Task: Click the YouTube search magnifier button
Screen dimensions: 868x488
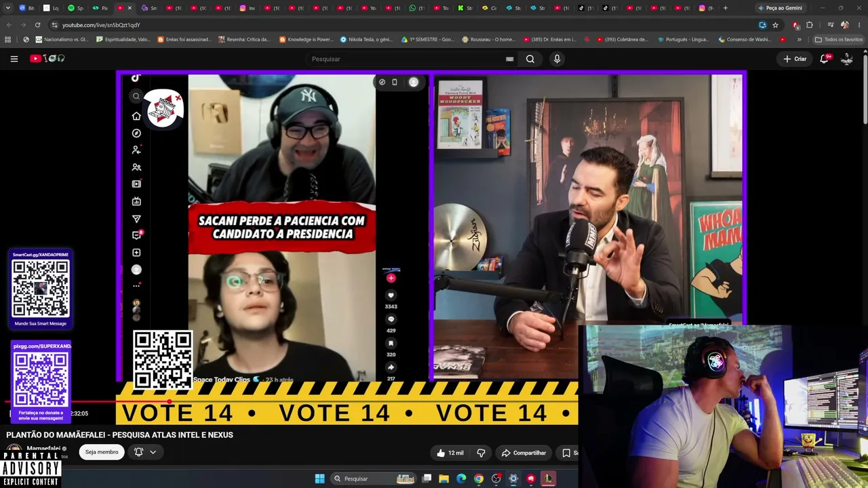Action: [x=530, y=59]
